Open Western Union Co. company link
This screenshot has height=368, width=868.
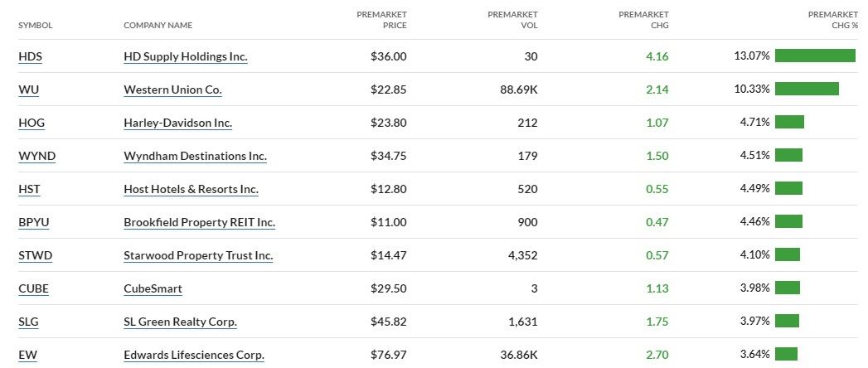(172, 90)
